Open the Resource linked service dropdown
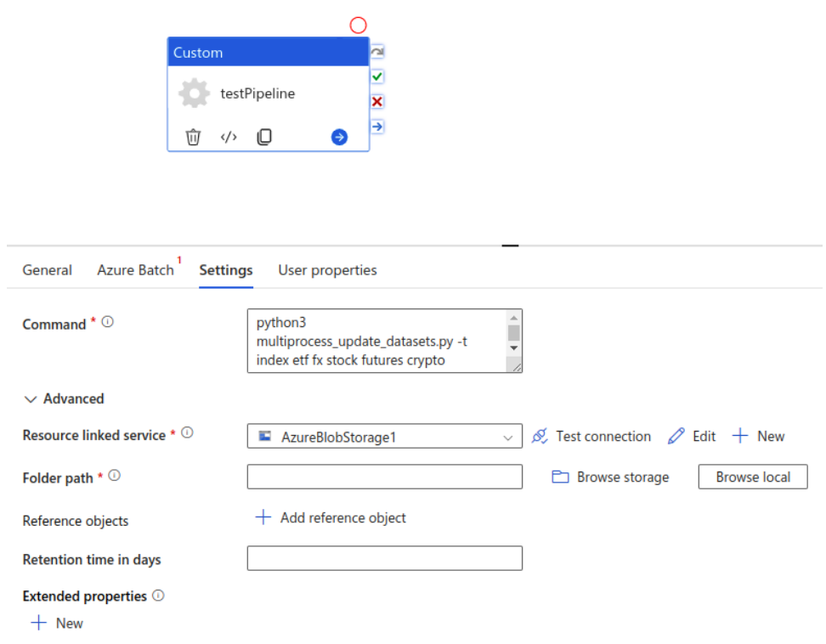The width and height of the screenshot is (826, 644). [509, 435]
